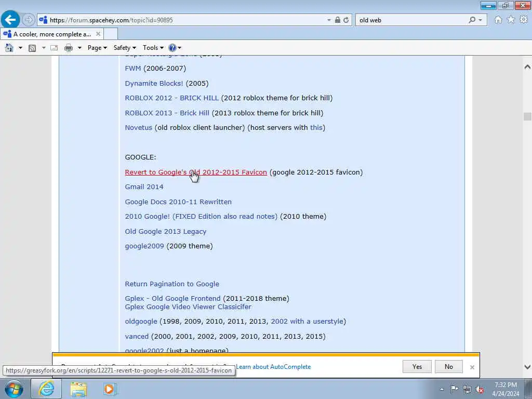
Task: Launch Windows Media Player from taskbar
Action: point(110,389)
